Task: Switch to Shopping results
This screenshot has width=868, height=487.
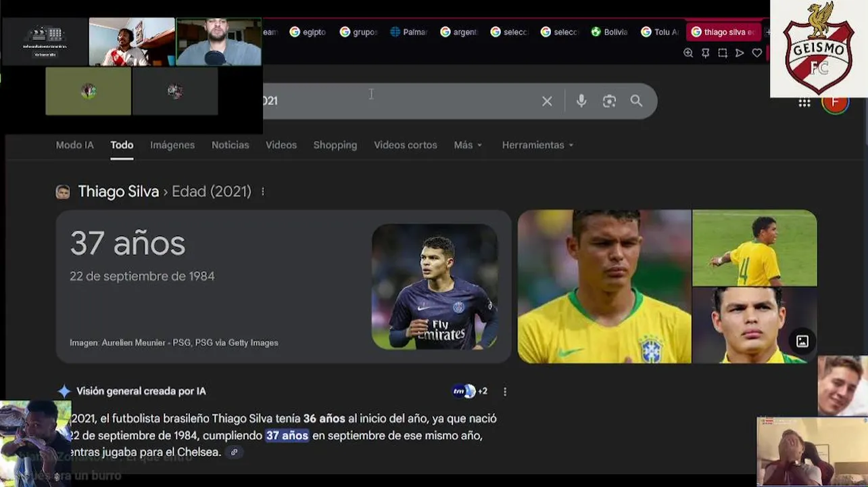Action: (x=335, y=145)
